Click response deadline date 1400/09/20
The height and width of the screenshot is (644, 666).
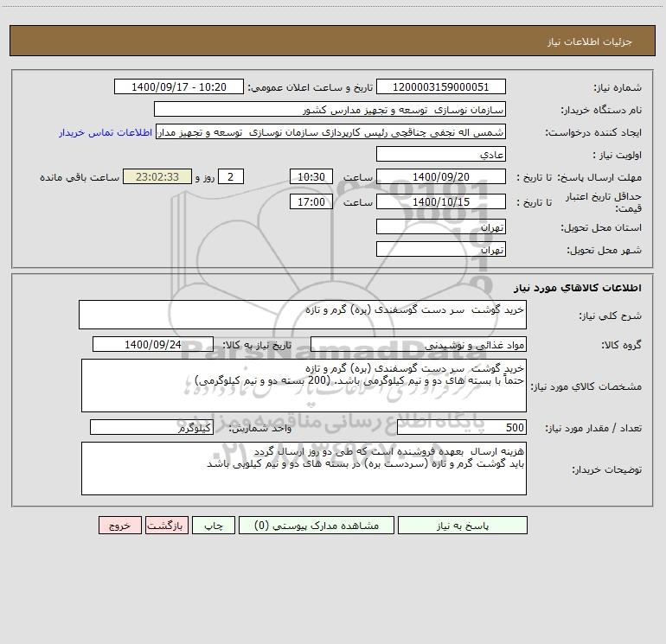441,176
